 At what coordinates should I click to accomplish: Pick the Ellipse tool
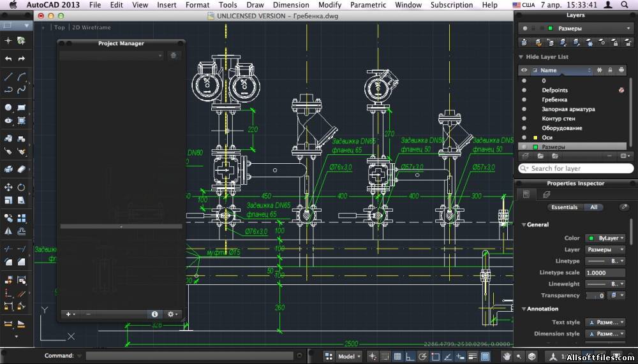(8, 120)
